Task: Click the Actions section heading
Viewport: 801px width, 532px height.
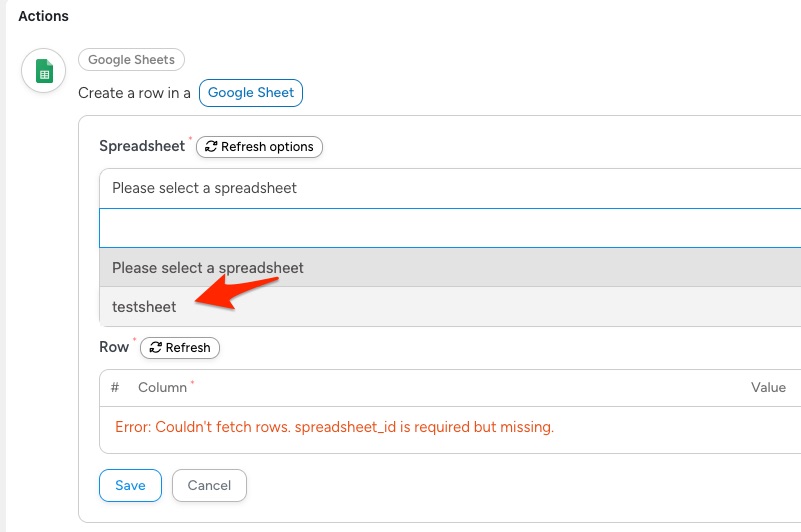Action: point(43,16)
